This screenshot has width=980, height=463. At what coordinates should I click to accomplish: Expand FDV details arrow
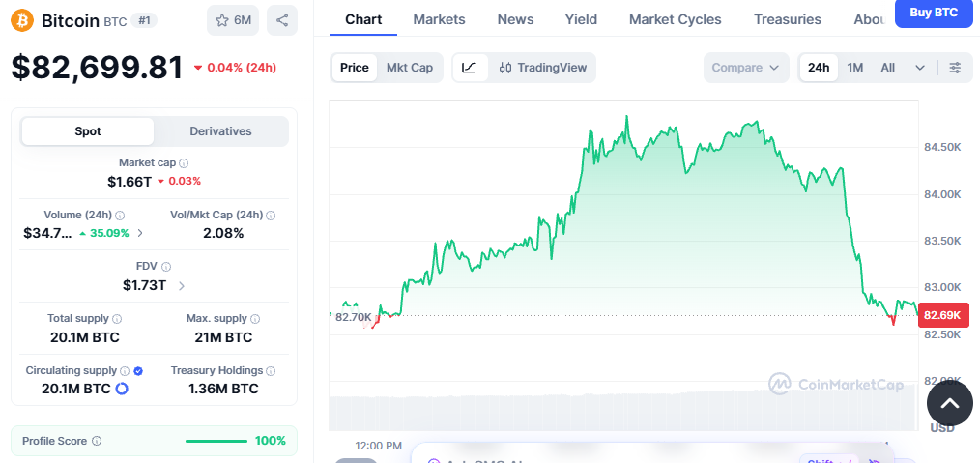click(x=182, y=286)
